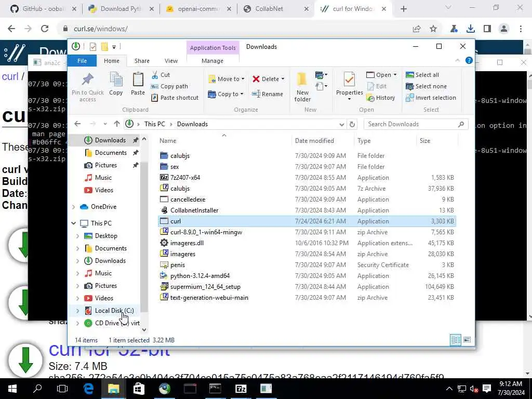Switch to the Share ribbon tab
Viewport: 532px width, 399px height.
pyautogui.click(x=142, y=61)
